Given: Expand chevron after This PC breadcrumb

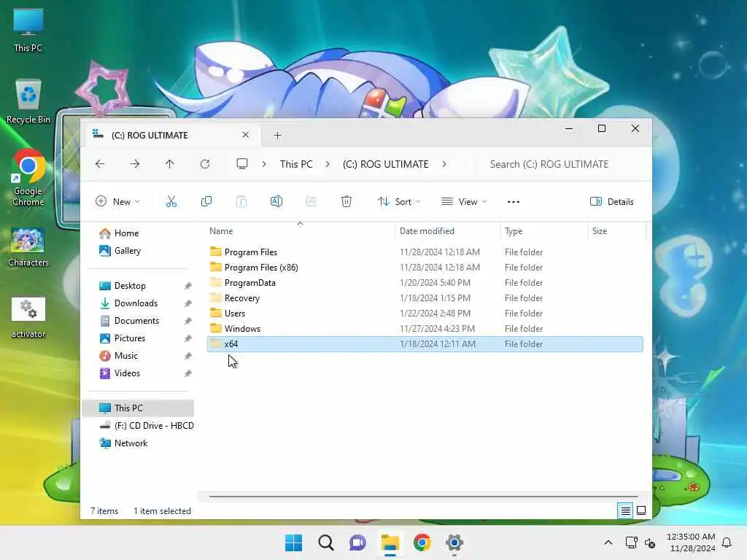Looking at the screenshot, I should pos(328,164).
